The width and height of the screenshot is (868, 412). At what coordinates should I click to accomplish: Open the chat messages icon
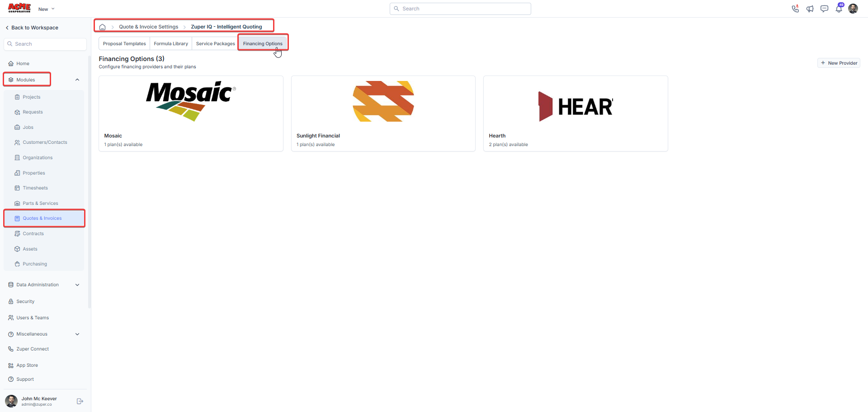pos(824,9)
